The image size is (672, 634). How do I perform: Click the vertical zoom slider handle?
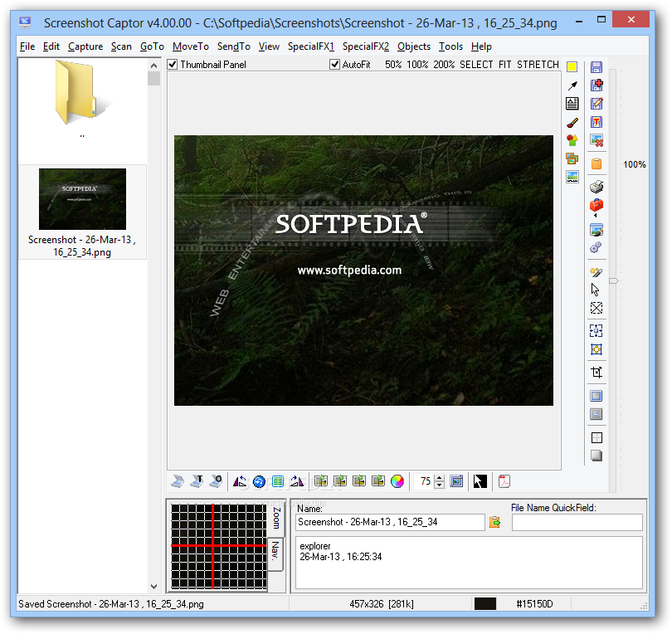[613, 280]
